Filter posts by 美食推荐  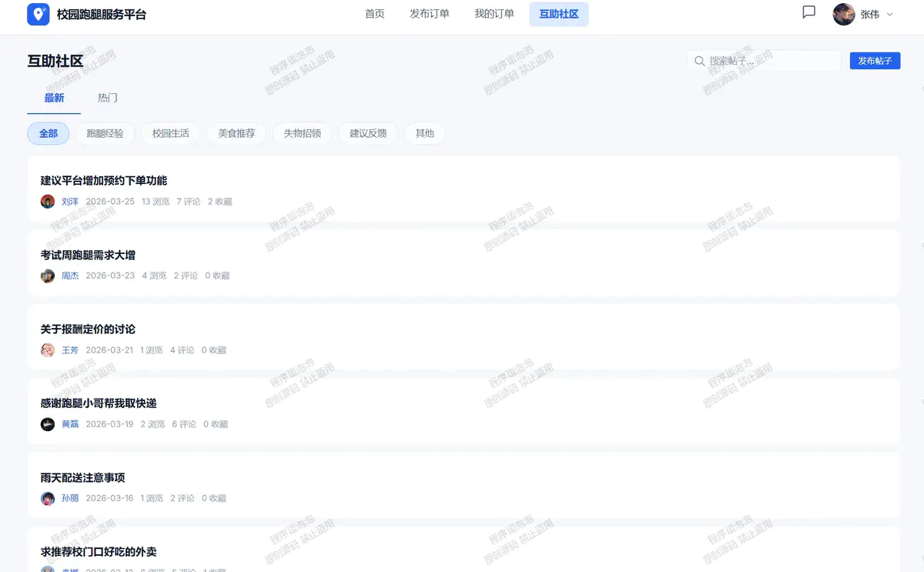coord(236,133)
